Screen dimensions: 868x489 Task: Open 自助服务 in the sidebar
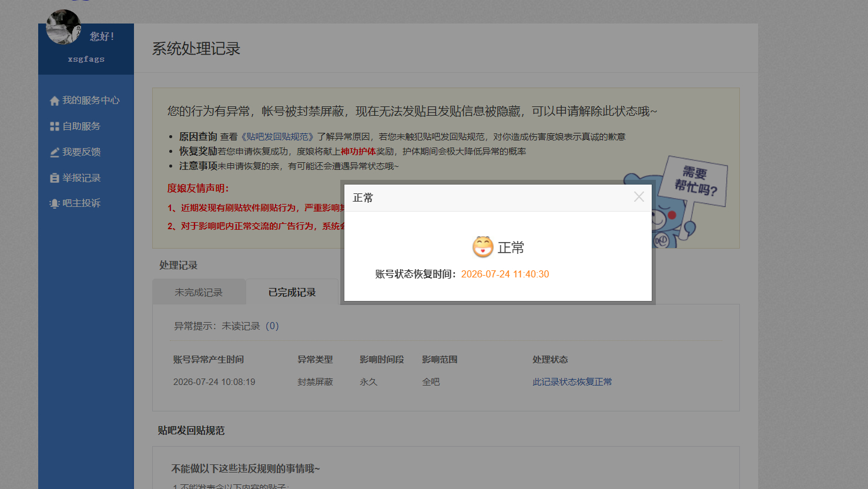click(x=82, y=126)
